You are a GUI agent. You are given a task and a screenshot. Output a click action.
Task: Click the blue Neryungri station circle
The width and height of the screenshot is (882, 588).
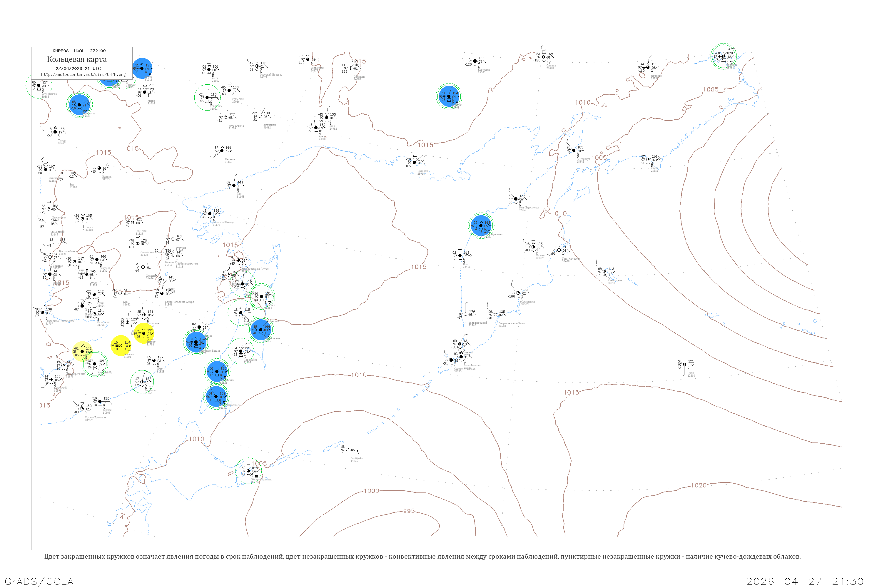[79, 105]
